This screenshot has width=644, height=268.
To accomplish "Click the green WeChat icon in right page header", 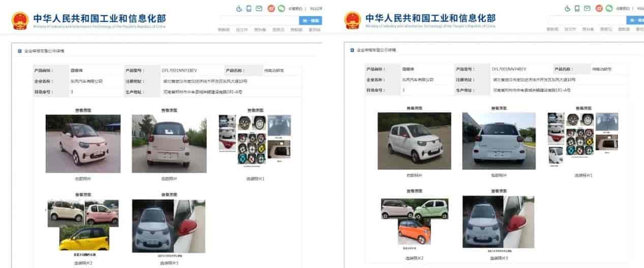I will [609, 9].
